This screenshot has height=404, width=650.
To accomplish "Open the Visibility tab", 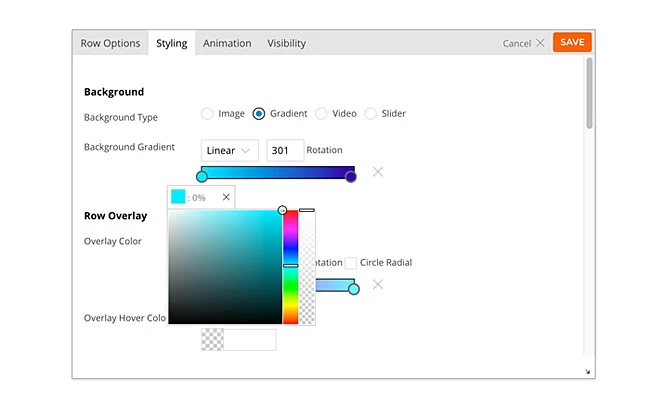I will coord(286,43).
